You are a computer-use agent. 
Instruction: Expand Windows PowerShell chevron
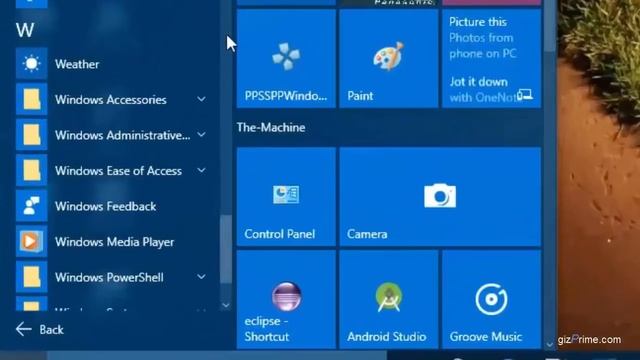[x=201, y=276]
